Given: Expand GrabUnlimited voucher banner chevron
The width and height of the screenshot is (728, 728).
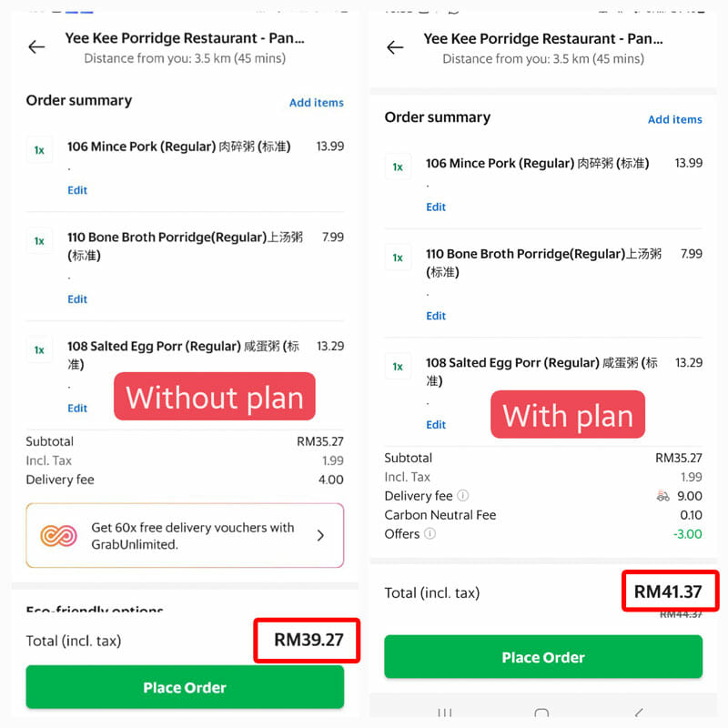Looking at the screenshot, I should (320, 535).
